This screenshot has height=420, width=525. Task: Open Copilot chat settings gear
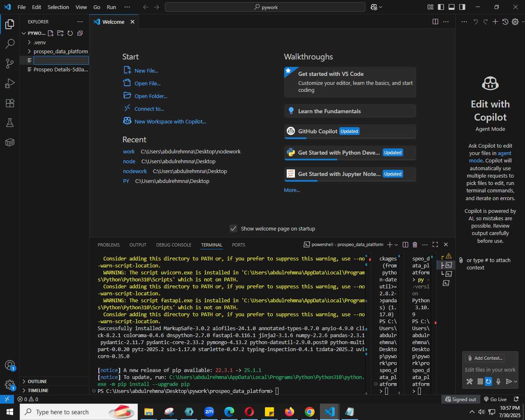pos(516,22)
